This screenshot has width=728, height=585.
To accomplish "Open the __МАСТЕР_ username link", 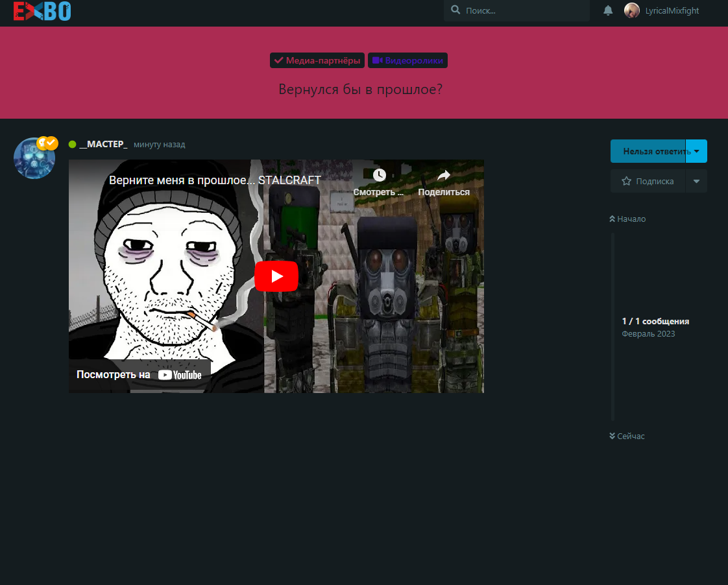I will click(x=103, y=144).
